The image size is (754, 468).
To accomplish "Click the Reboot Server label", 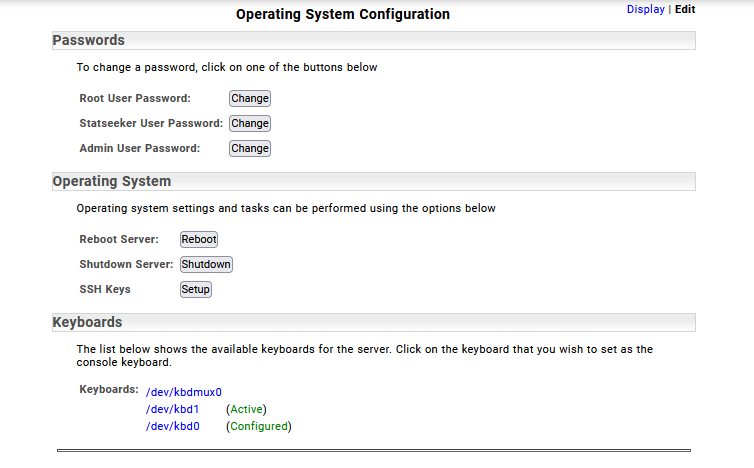I will tap(119, 239).
